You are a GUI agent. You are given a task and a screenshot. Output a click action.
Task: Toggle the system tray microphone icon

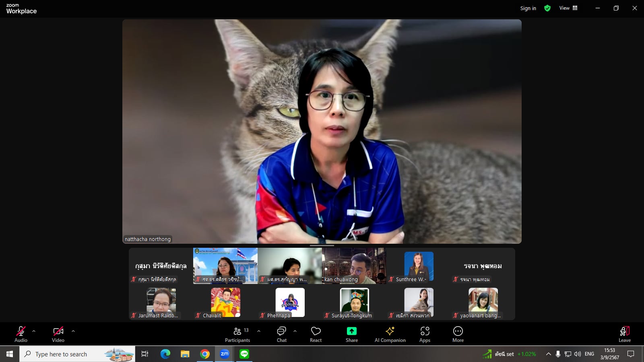[558, 354]
